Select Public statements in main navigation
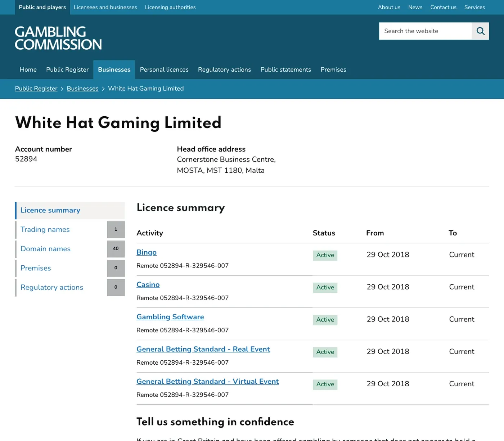The image size is (504, 441). click(286, 69)
